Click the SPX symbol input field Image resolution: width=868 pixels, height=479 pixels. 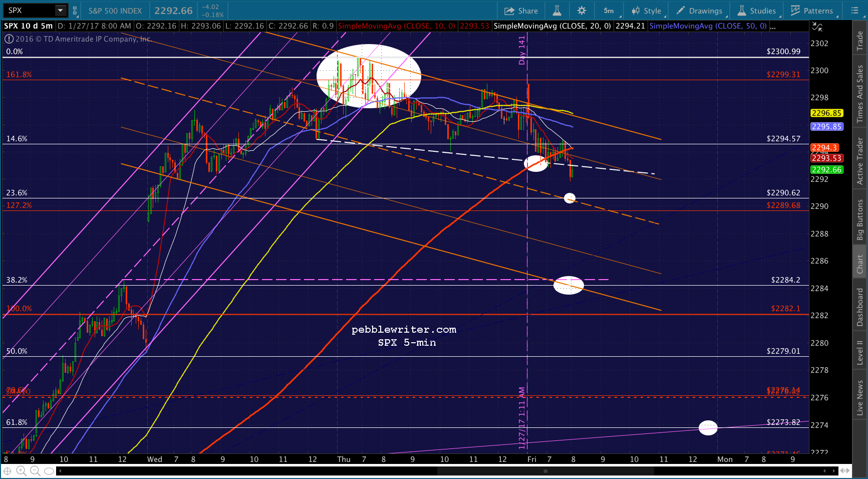click(30, 11)
